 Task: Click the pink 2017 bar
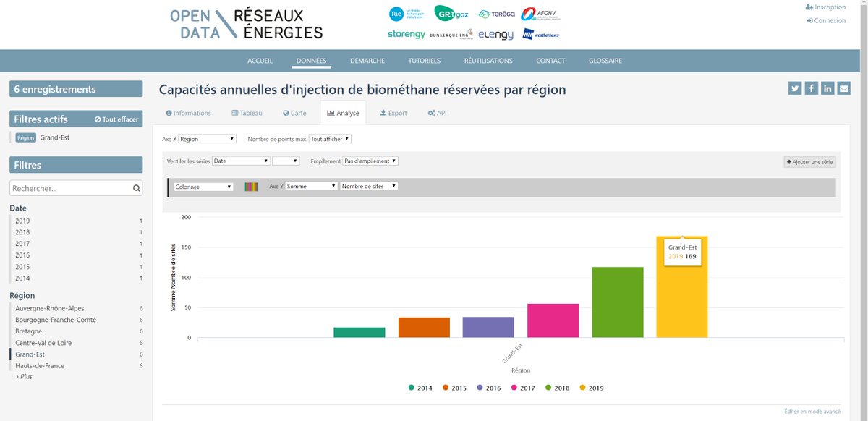click(553, 320)
